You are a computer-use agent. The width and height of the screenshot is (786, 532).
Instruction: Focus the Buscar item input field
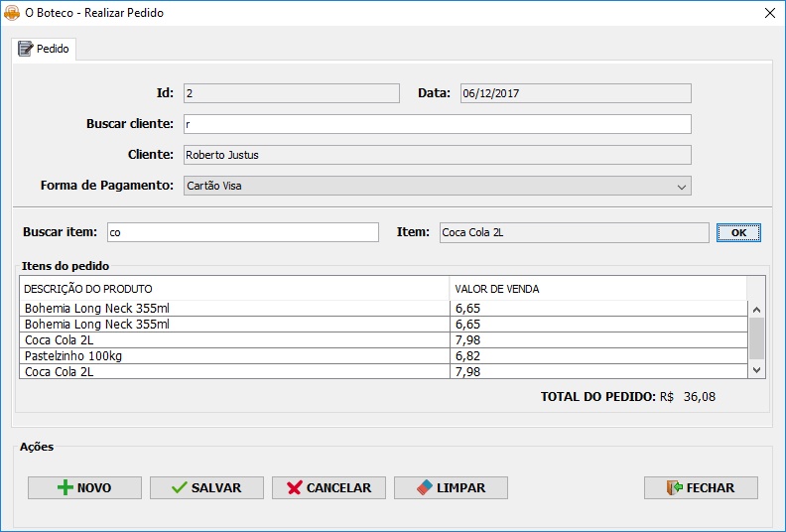coord(243,232)
